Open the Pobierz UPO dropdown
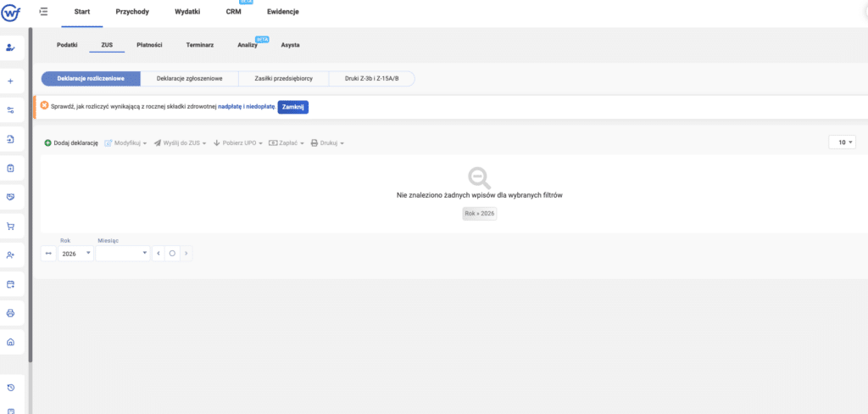The image size is (868, 414). (x=237, y=143)
